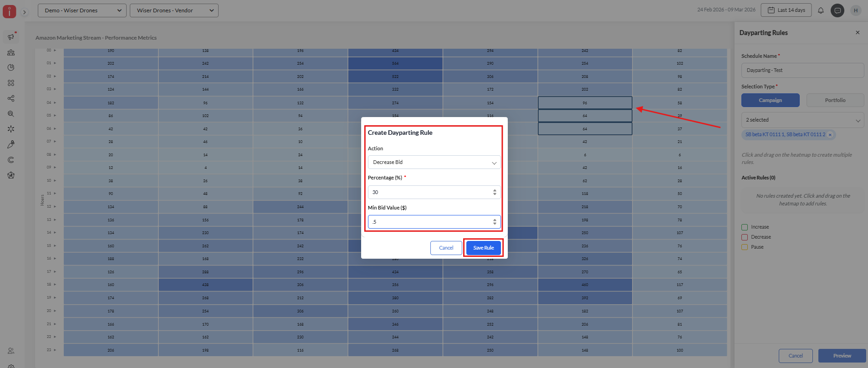Click the Save Rule button
This screenshot has height=368, width=868.
pos(483,248)
